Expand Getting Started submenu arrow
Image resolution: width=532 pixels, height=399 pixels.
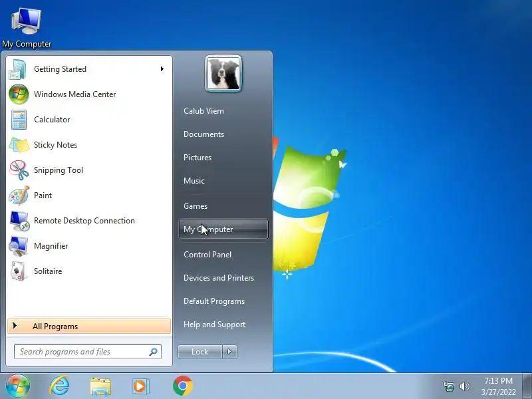point(162,69)
